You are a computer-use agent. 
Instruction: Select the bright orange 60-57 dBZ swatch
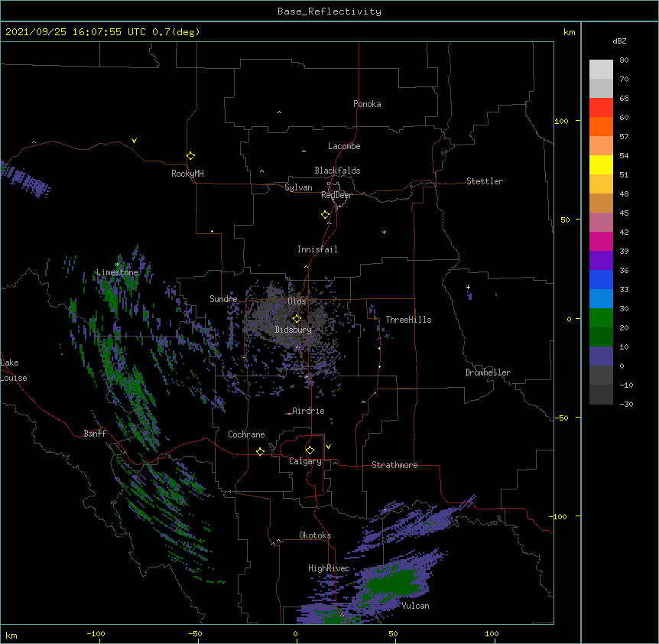(601, 126)
